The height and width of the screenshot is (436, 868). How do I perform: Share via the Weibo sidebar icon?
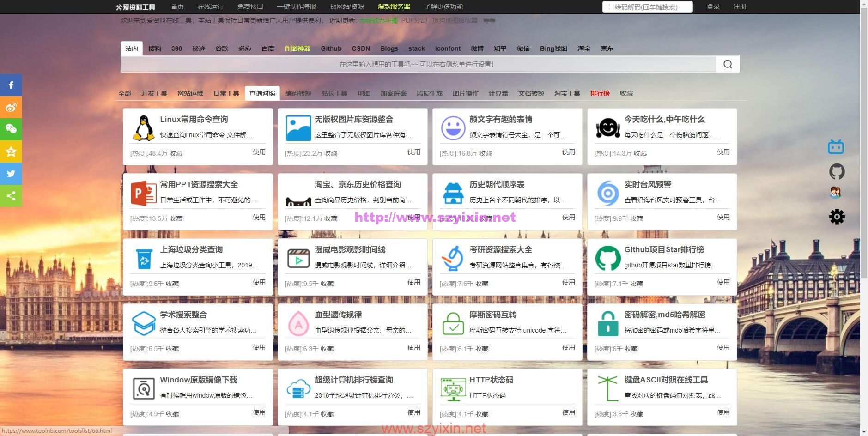click(x=11, y=107)
